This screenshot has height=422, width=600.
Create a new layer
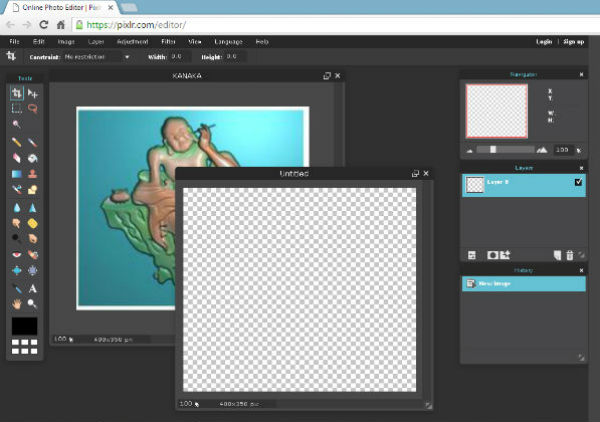(x=557, y=255)
